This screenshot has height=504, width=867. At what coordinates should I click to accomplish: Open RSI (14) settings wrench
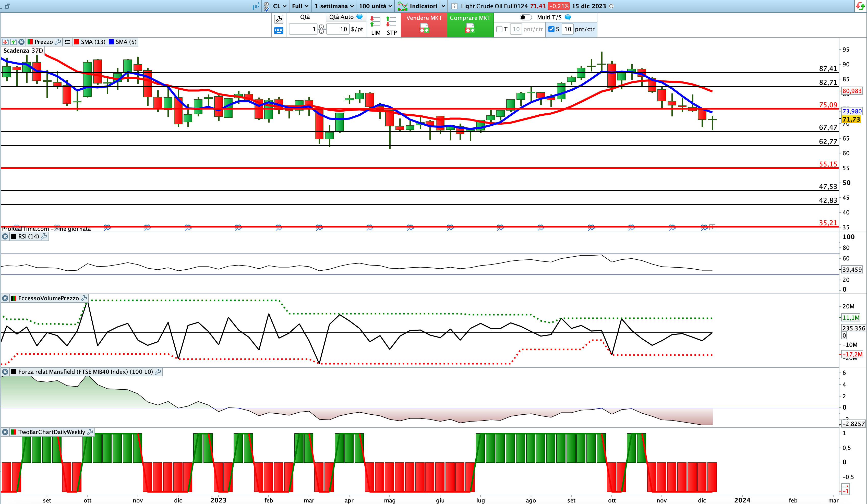click(44, 236)
